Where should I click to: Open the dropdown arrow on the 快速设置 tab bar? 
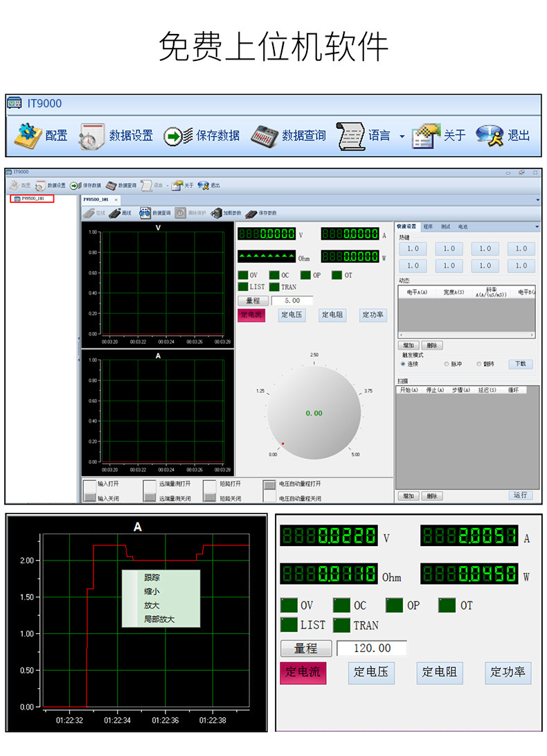coord(537,227)
